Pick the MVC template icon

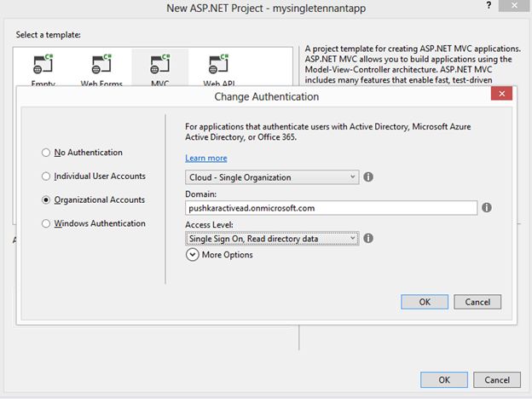(159, 64)
